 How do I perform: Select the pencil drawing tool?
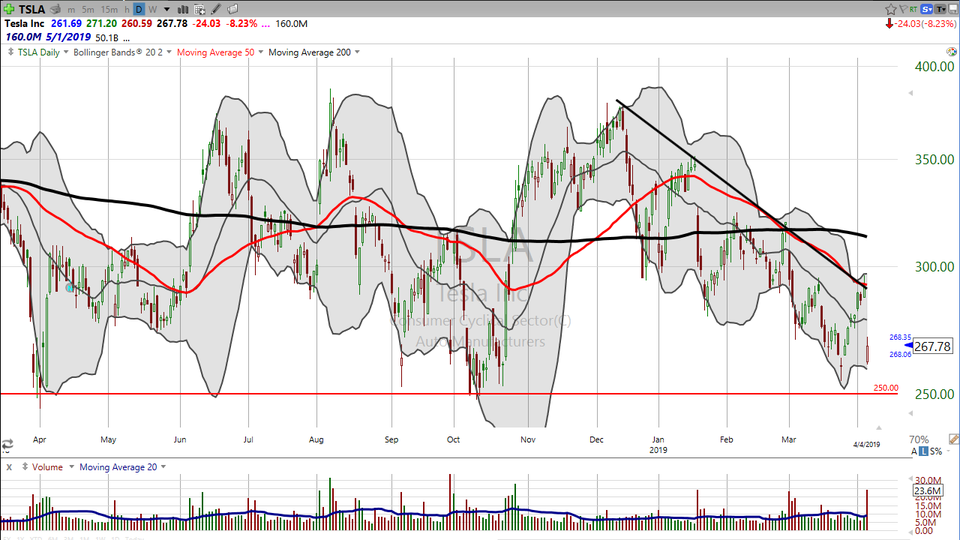tap(216, 9)
